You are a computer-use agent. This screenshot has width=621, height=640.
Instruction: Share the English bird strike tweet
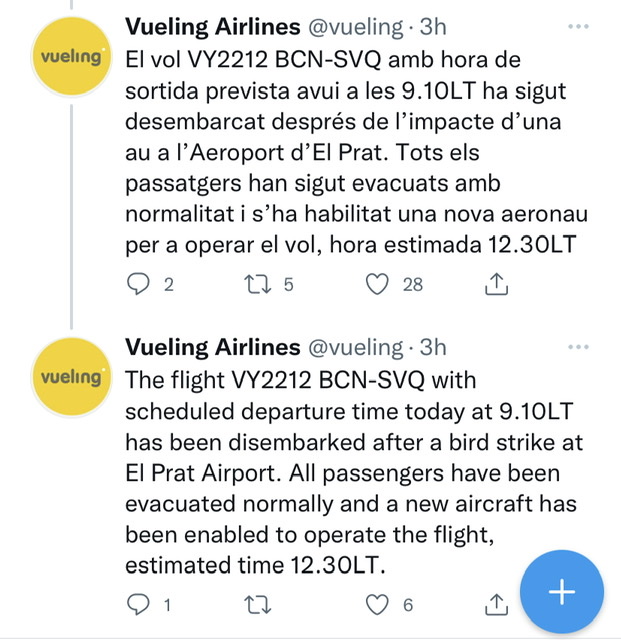[x=494, y=604]
